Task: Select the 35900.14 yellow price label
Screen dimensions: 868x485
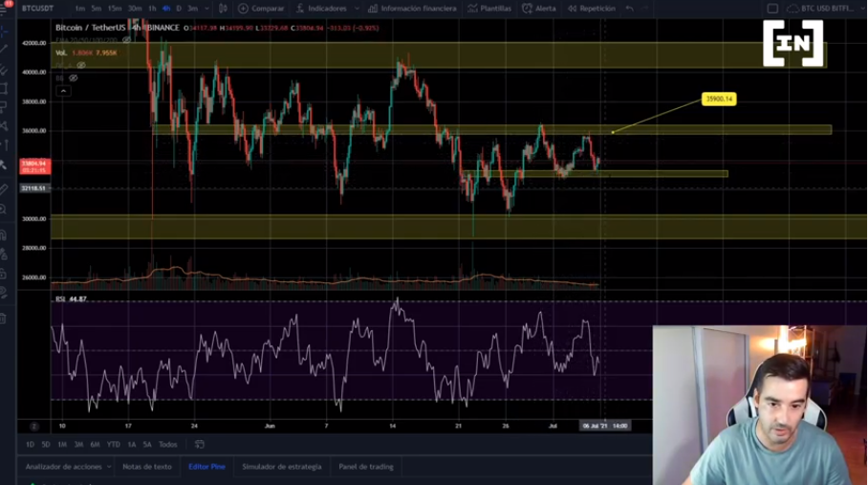Action: [719, 99]
